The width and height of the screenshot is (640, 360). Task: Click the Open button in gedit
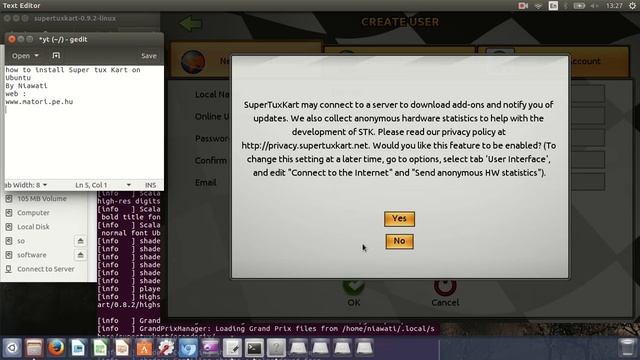point(21,56)
